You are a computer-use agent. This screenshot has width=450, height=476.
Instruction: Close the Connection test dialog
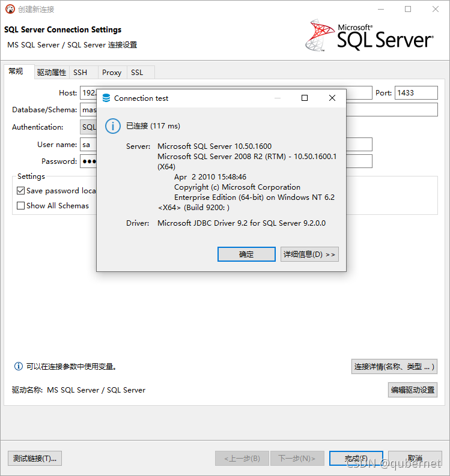click(x=332, y=98)
